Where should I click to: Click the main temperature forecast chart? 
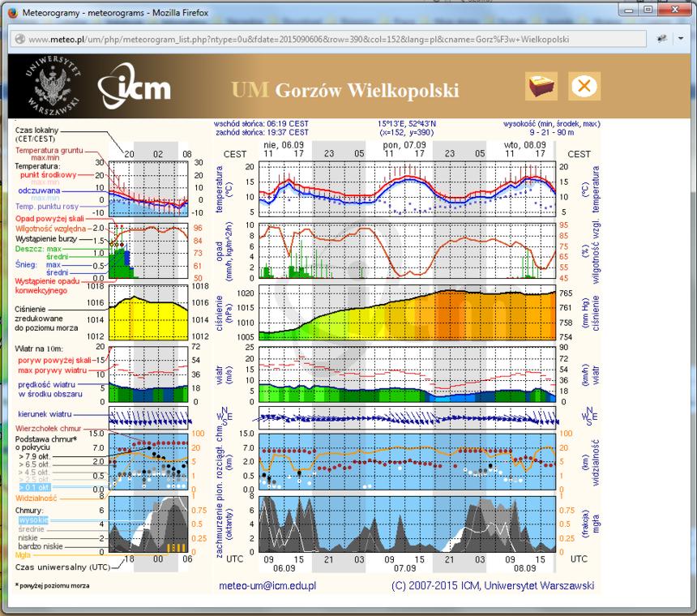click(x=407, y=188)
